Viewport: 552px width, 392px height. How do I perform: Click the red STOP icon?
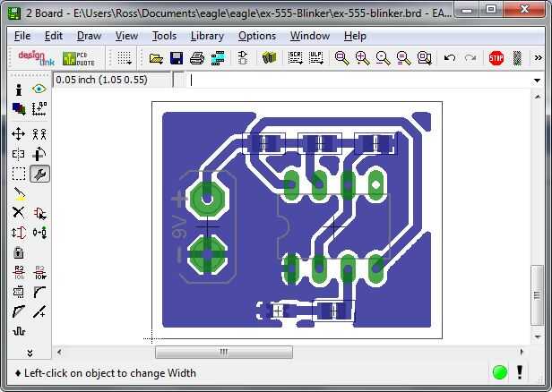click(x=496, y=58)
